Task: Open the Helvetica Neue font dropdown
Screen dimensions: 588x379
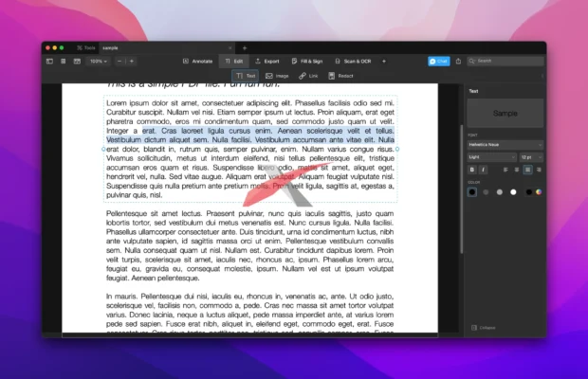Action: click(505, 145)
